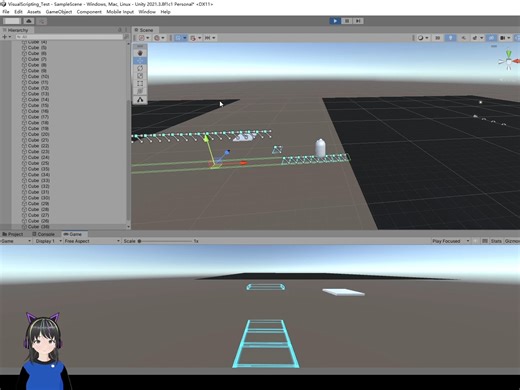Viewport: 520px width, 390px height.
Task: Toggle scene audio
Action: (463, 38)
